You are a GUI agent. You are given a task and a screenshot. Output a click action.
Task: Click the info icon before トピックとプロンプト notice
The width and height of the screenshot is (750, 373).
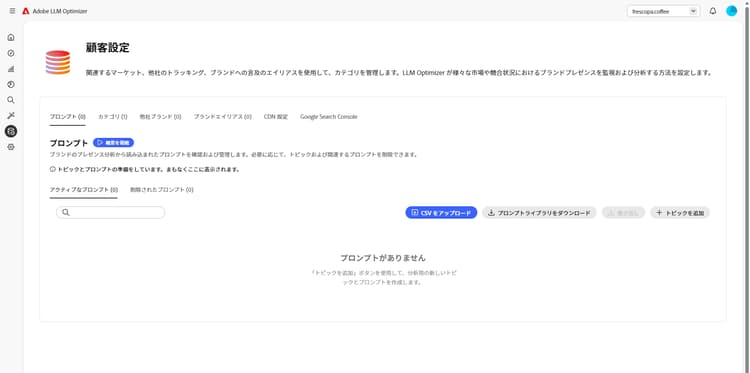(x=53, y=169)
